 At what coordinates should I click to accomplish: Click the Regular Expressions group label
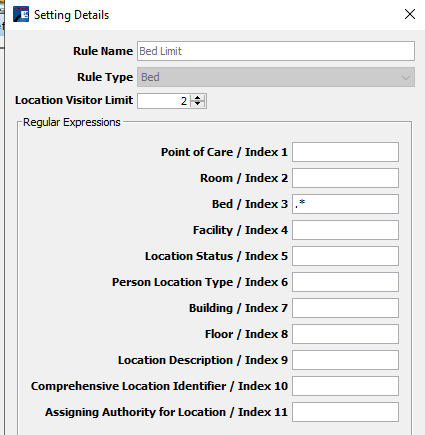click(72, 122)
